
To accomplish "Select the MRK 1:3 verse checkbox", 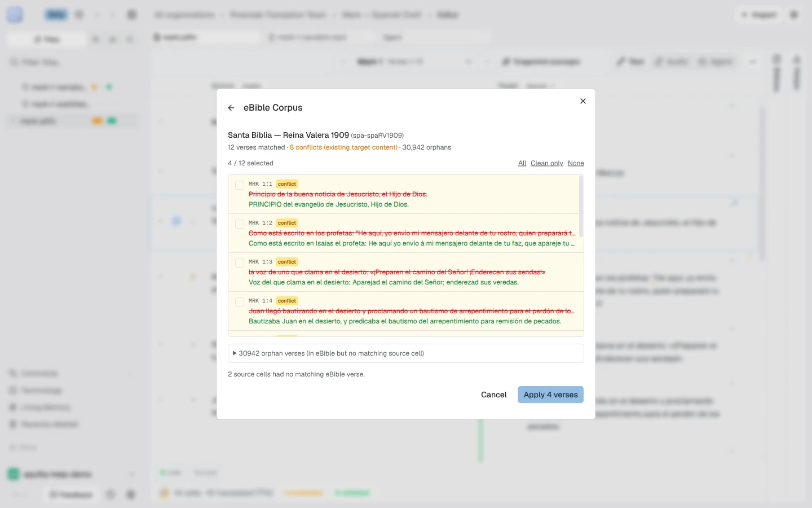I will (x=240, y=263).
